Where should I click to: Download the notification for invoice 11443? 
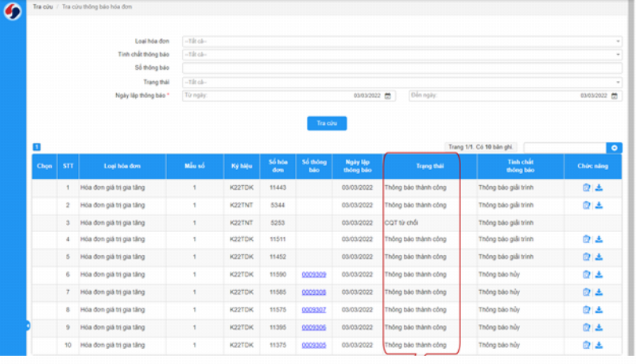[599, 188]
